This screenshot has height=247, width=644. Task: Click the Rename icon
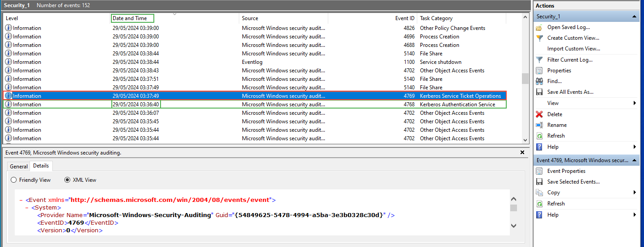click(x=539, y=125)
